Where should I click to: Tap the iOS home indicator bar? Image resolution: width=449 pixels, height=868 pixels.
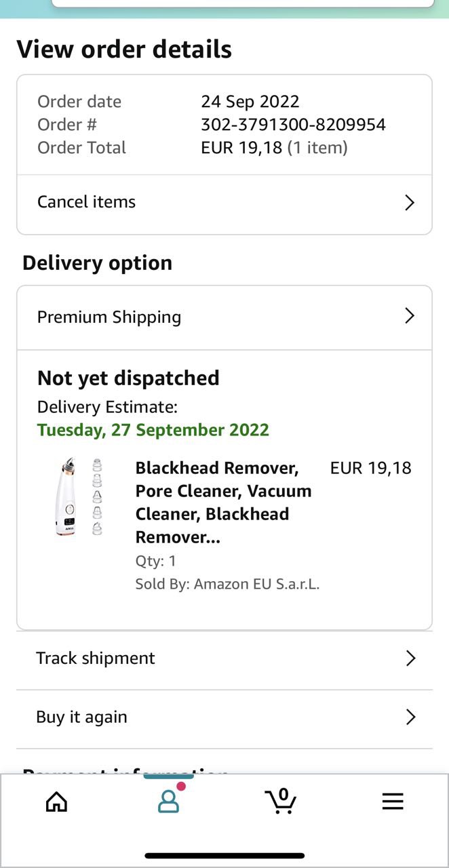pyautogui.click(x=224, y=856)
